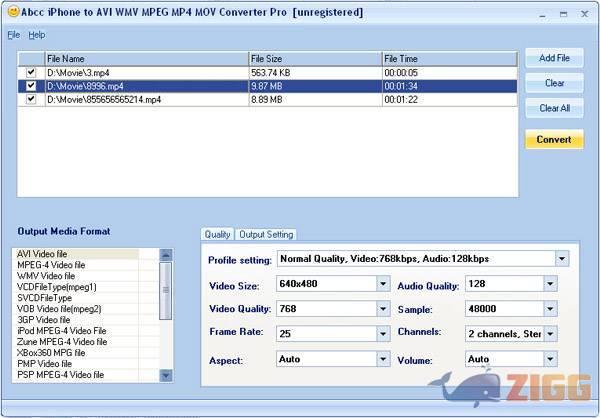This screenshot has height=418, width=600.
Task: Click the yellow Convert button
Action: click(x=554, y=139)
